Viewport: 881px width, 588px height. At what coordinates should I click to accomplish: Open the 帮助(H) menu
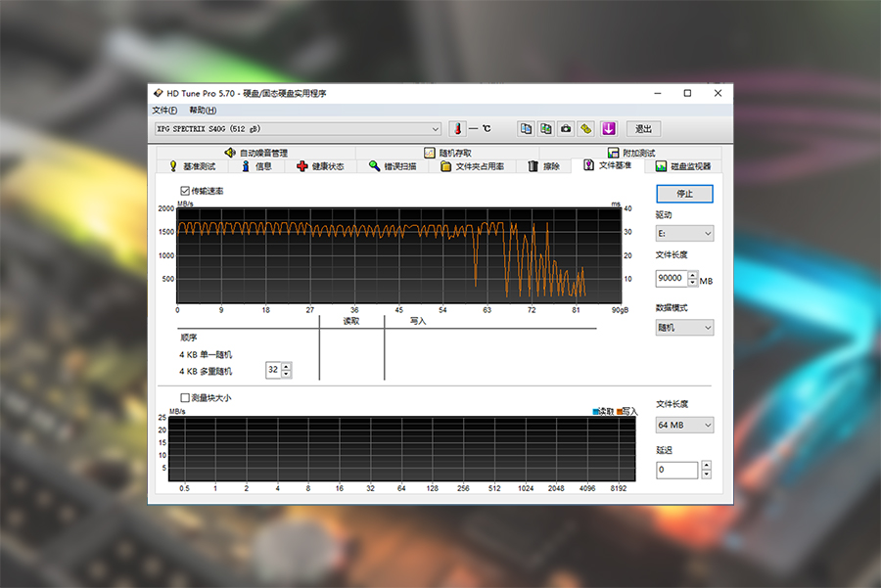tap(203, 111)
